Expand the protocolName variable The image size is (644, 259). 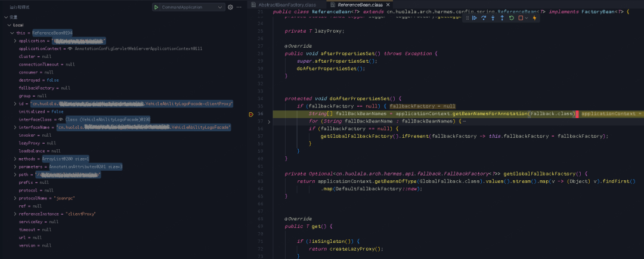point(15,198)
